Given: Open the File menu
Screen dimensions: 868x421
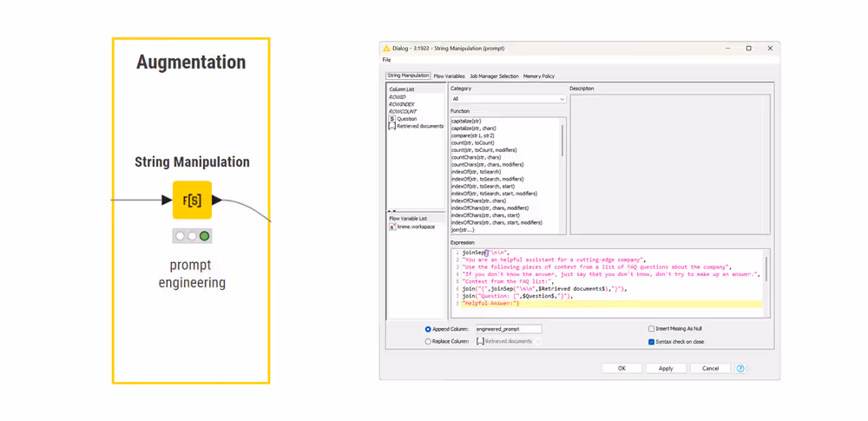Looking at the screenshot, I should click(387, 61).
